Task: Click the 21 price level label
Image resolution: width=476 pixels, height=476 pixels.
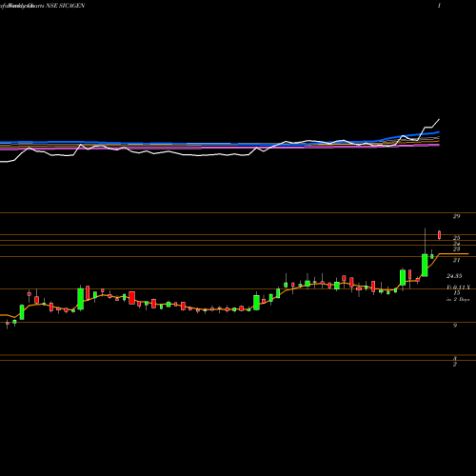Action: (456, 260)
